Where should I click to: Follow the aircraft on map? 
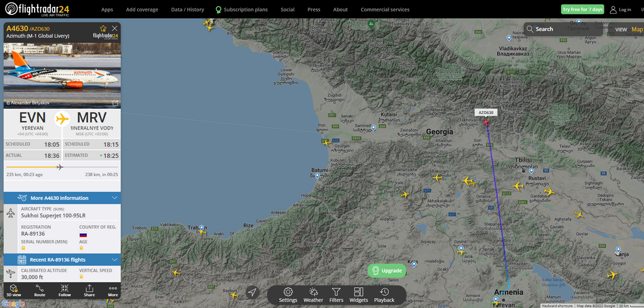pos(65,290)
